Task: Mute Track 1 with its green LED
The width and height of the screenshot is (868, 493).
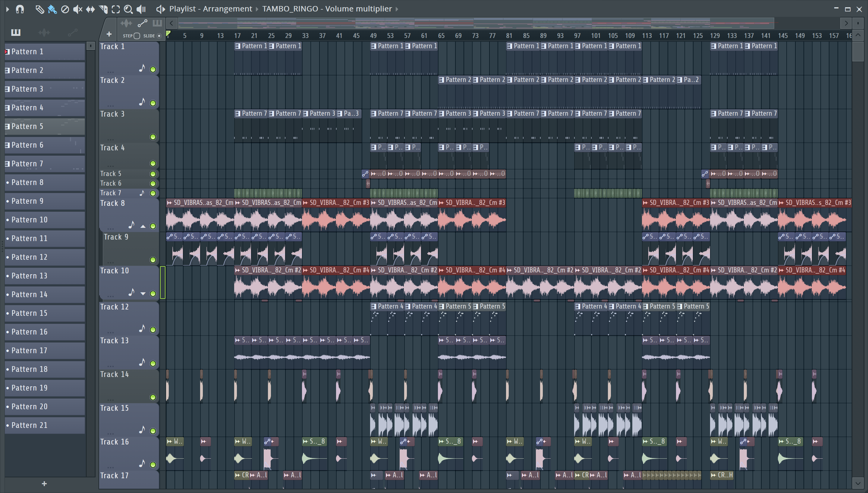Action: tap(153, 69)
